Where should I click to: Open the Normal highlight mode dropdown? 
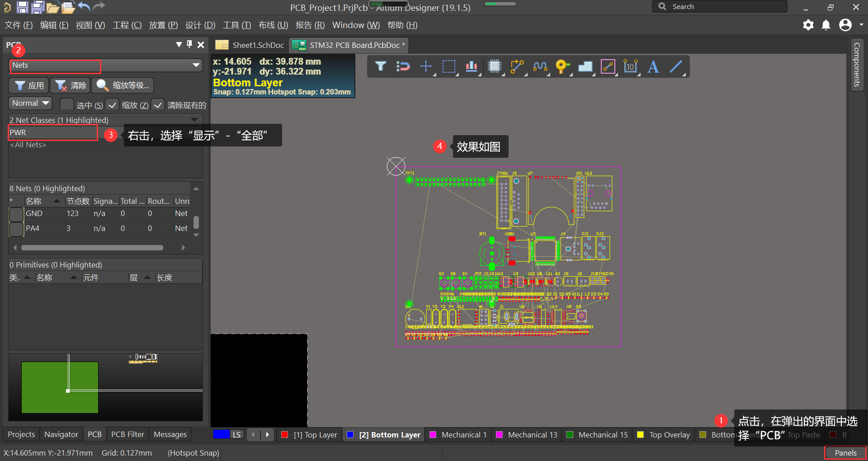coord(30,103)
